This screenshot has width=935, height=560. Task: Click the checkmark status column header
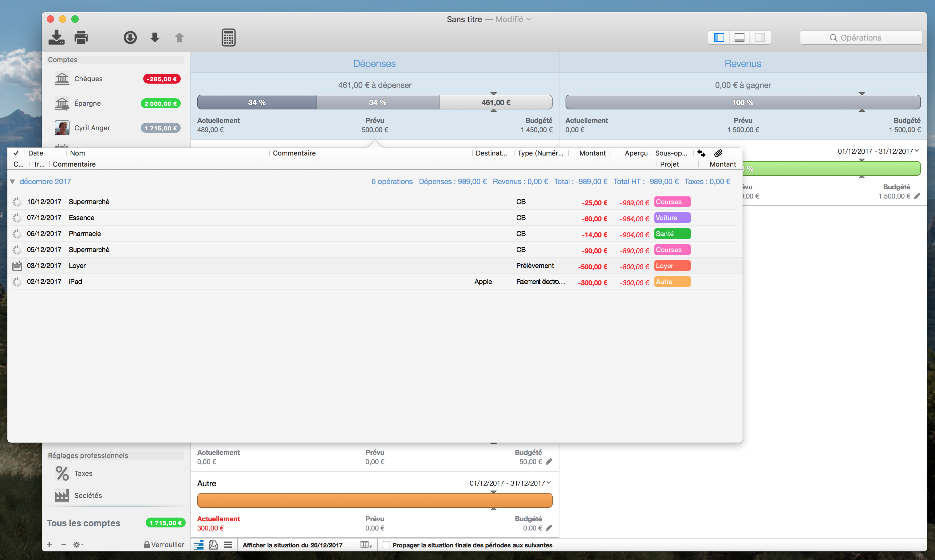(x=16, y=153)
